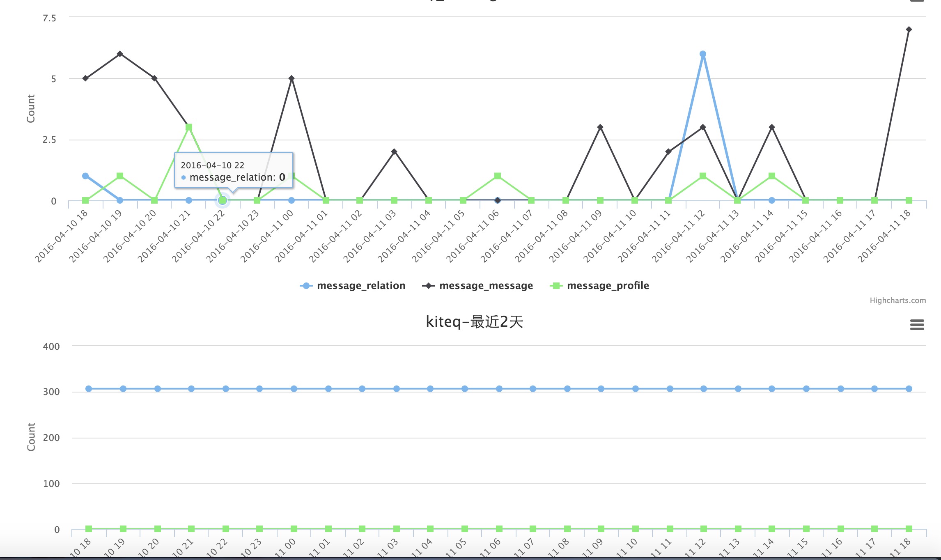Click the kiteq-最近2天 chart title
This screenshot has width=941, height=560.
(x=474, y=322)
